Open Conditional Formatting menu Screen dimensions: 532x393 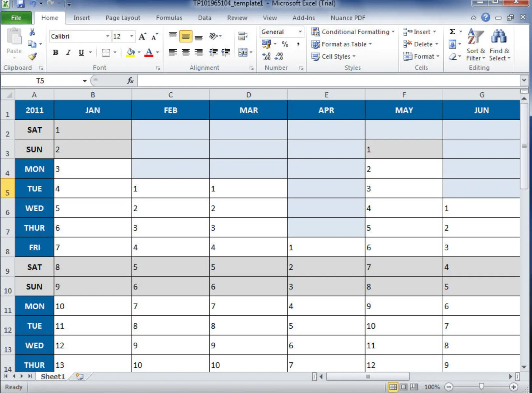click(x=353, y=32)
